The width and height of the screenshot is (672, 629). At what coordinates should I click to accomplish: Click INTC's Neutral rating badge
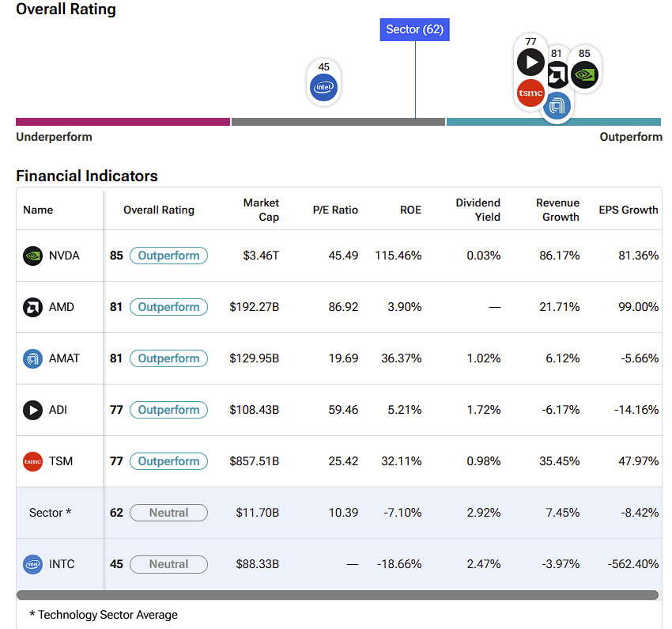click(x=169, y=564)
